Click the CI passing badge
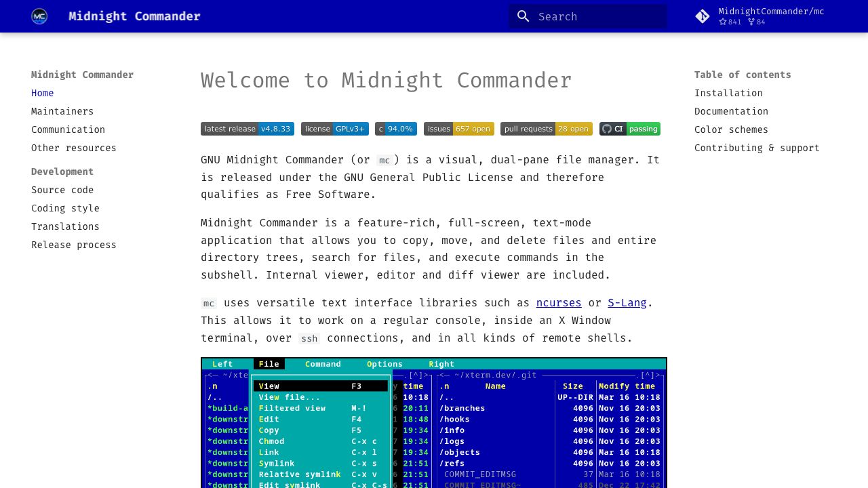 (630, 129)
